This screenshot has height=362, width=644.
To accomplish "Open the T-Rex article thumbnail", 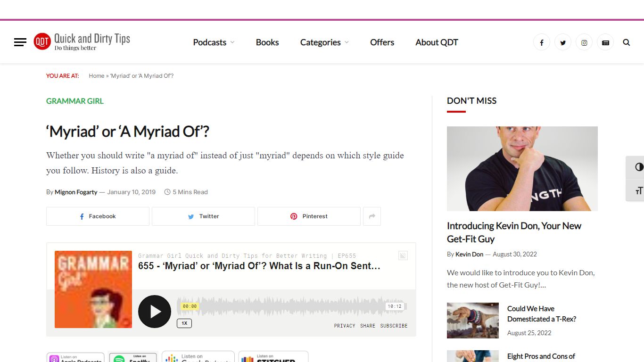I will tap(473, 321).
